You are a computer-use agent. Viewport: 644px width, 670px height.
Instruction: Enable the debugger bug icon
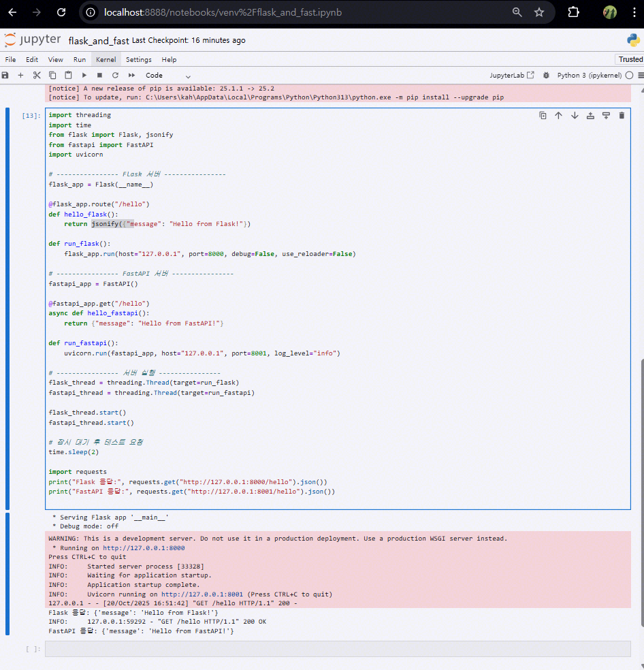point(546,75)
